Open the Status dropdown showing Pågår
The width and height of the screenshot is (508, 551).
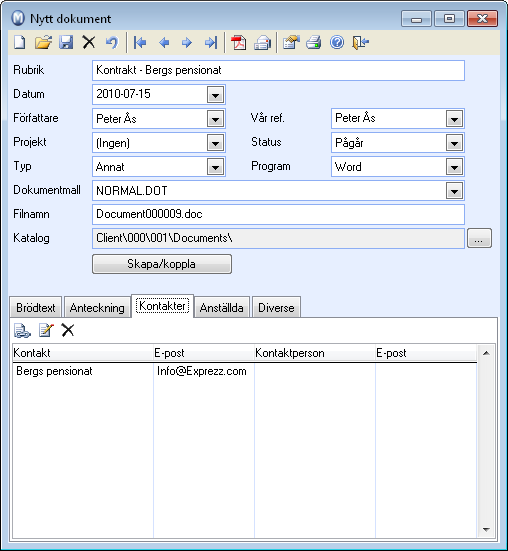coord(454,143)
